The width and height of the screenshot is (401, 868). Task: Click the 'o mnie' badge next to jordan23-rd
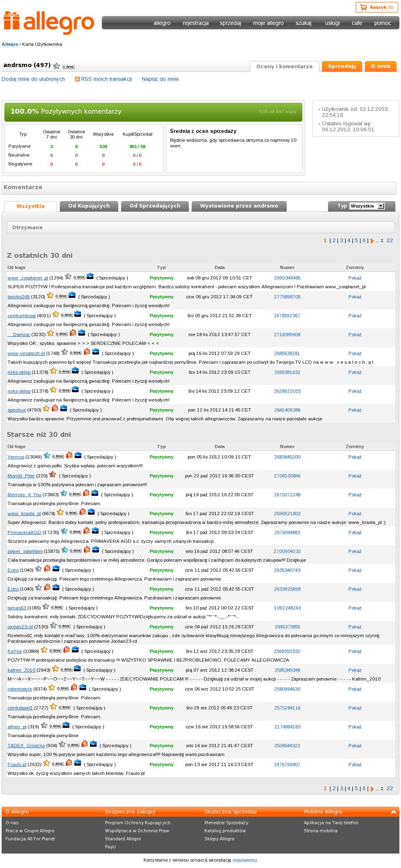(65, 626)
